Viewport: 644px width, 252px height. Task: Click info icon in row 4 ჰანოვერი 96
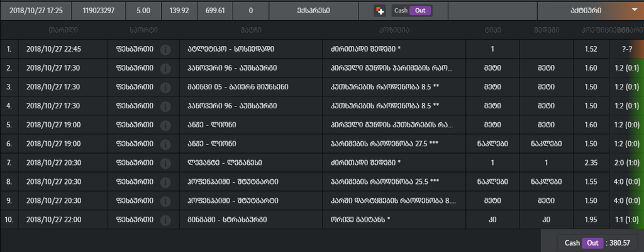point(165,106)
